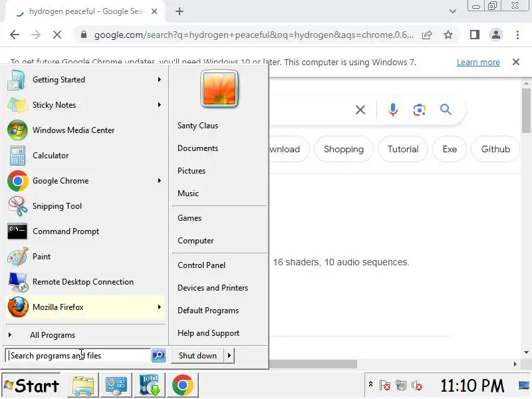Viewport: 532px width, 399px height.
Task: Open Google Lens image search icon
Action: pyautogui.click(x=420, y=110)
